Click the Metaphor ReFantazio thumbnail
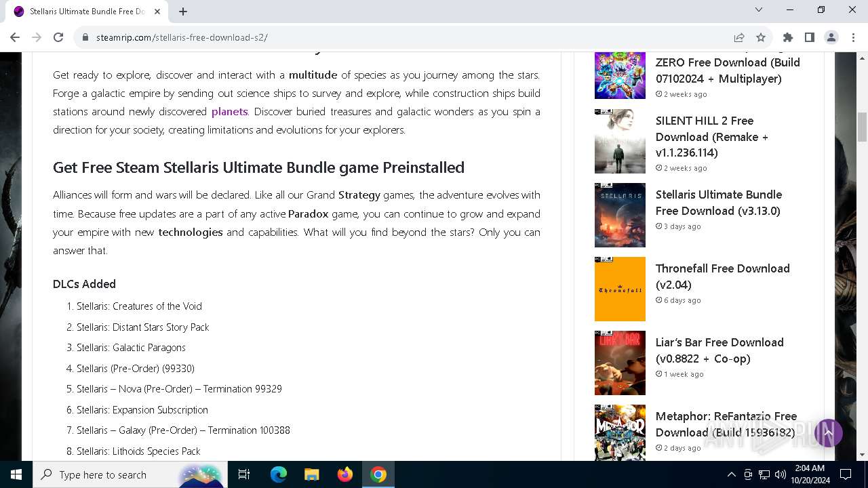868x488 pixels. coord(620,432)
